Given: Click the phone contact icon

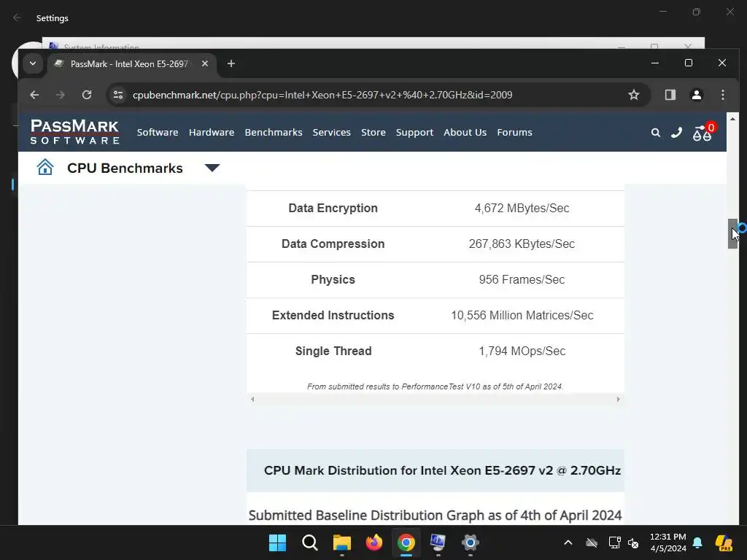Looking at the screenshot, I should coord(676,133).
